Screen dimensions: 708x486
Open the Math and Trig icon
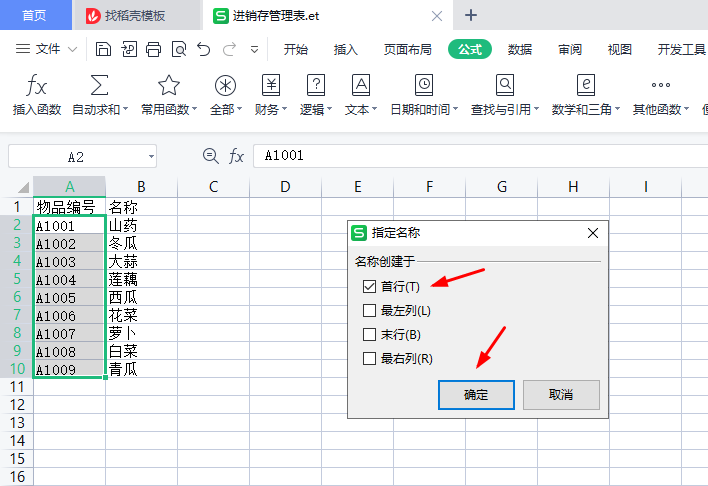tap(586, 85)
